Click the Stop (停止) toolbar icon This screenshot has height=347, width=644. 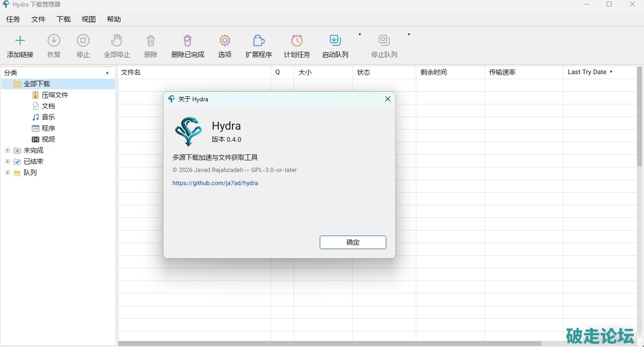(83, 41)
